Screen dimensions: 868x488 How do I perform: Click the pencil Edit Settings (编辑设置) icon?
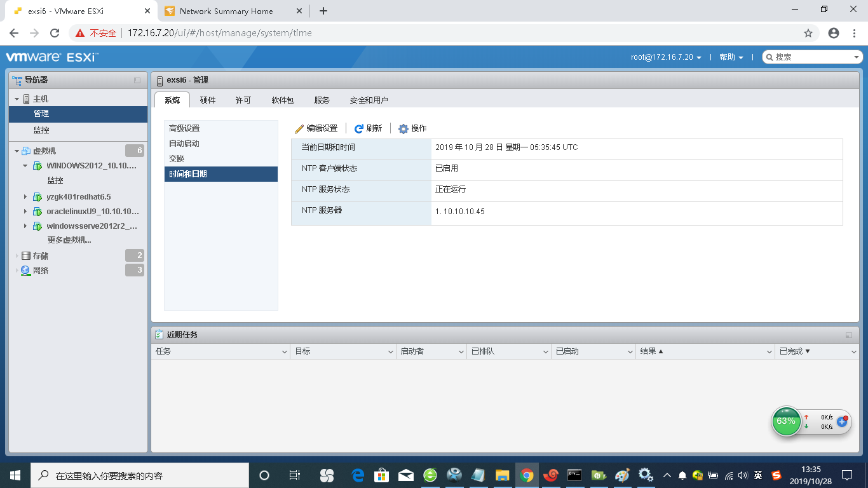[299, 128]
